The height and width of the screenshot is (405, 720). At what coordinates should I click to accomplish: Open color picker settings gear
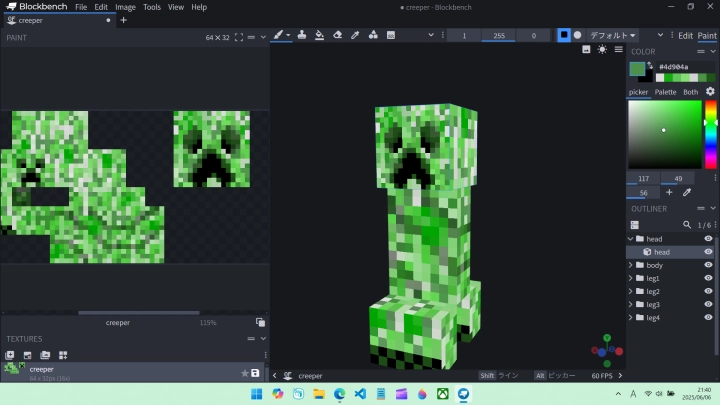click(710, 92)
